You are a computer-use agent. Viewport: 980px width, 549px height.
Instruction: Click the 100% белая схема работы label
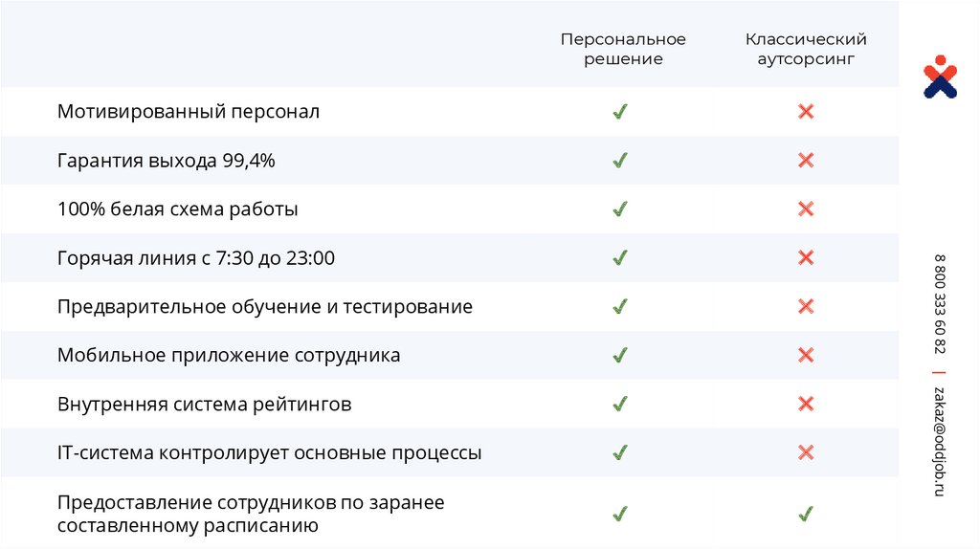[x=178, y=209]
